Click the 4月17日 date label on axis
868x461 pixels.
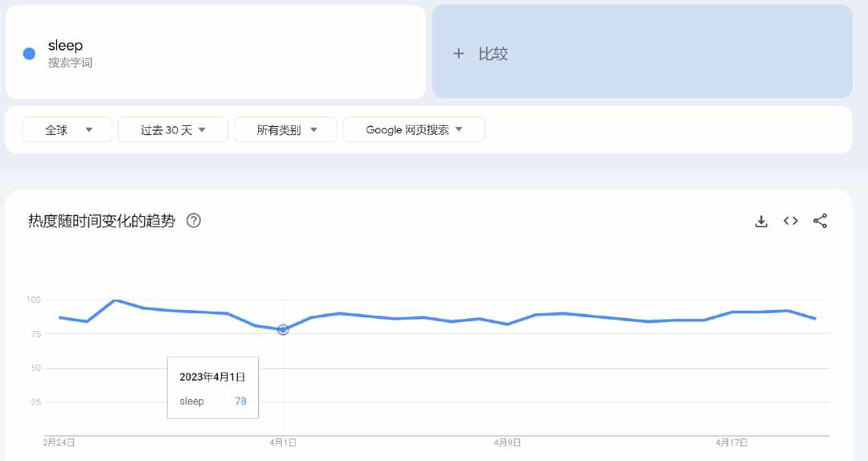click(x=731, y=443)
